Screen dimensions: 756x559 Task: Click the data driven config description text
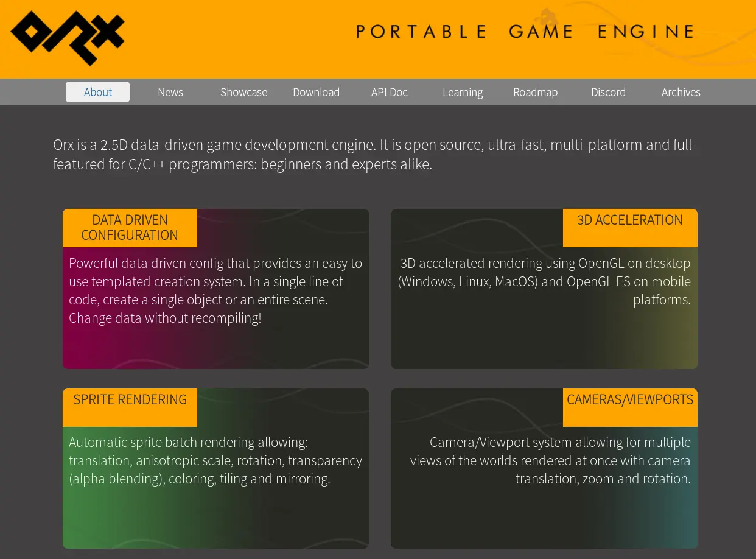tap(215, 290)
